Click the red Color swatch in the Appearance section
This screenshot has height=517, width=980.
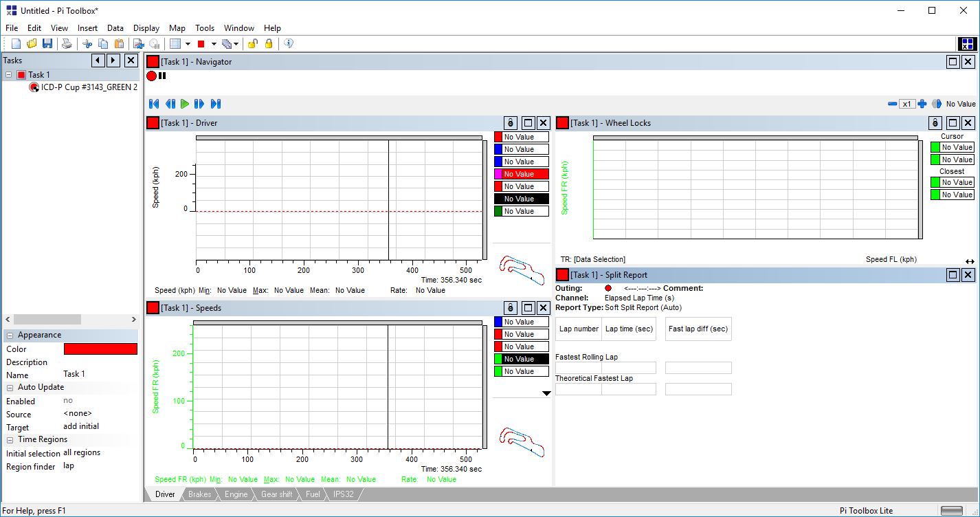tap(100, 349)
